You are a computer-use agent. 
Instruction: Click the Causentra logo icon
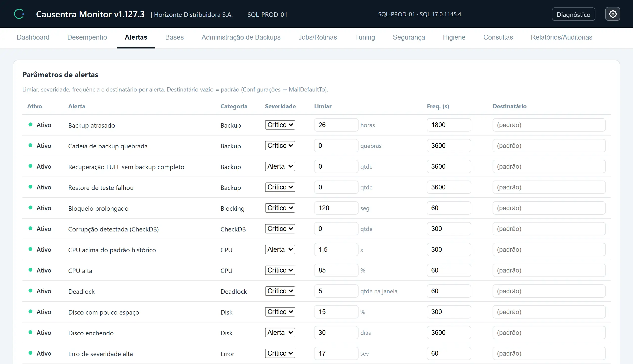[19, 14]
